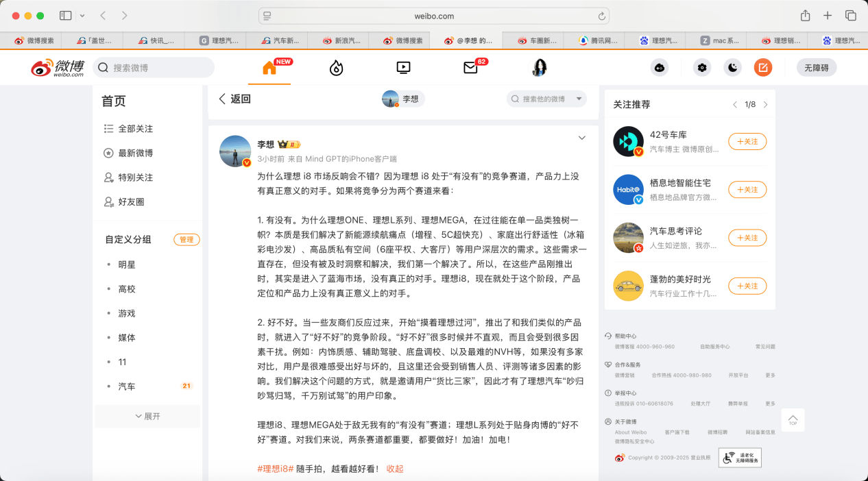
Task: Toggle dark mode with the moon icon
Action: pyautogui.click(x=733, y=67)
